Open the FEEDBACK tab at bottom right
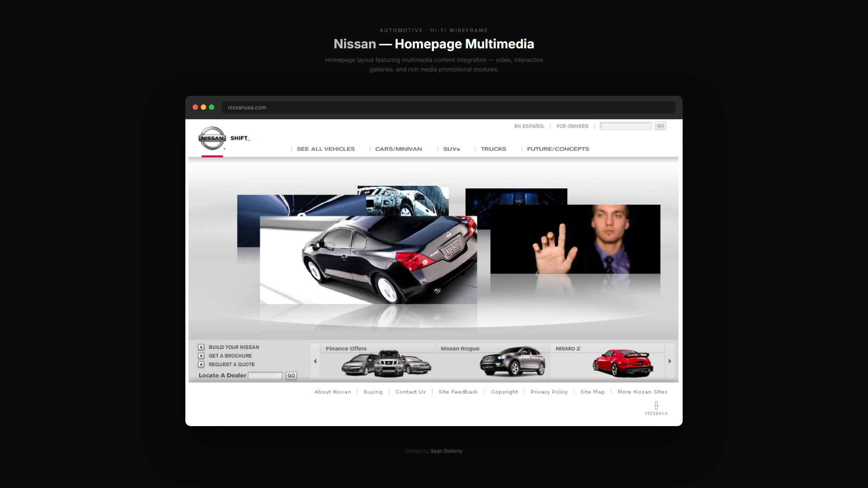 coord(656,408)
